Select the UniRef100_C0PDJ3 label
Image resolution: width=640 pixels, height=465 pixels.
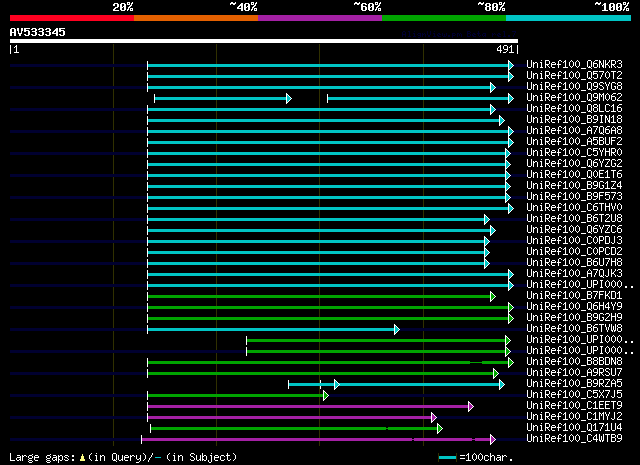[574, 241]
